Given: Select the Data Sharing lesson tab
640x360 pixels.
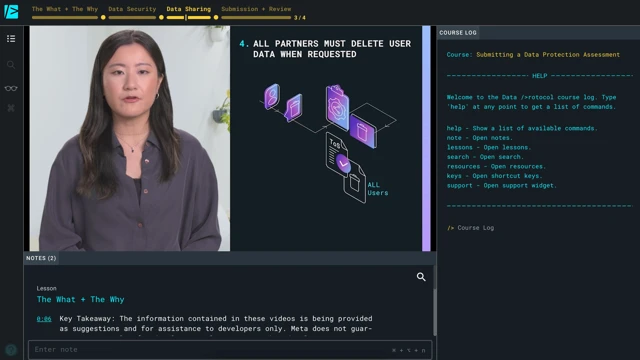Looking at the screenshot, I should click(x=189, y=9).
